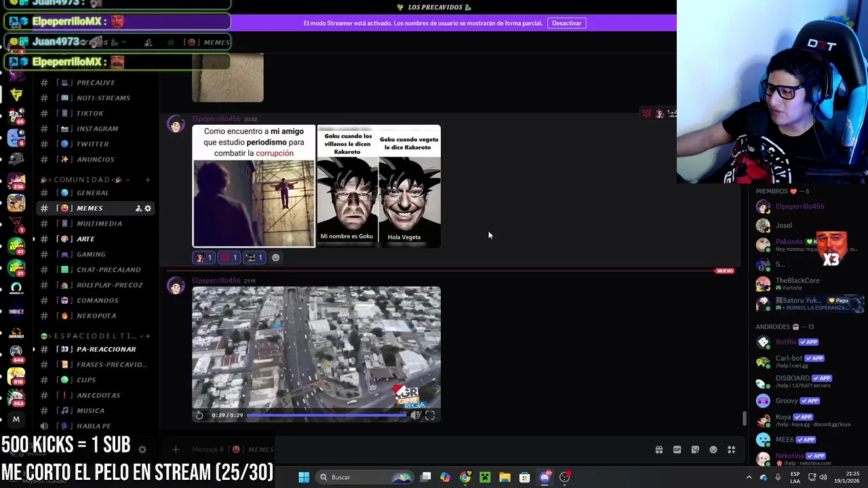Open the CLIPS channel
This screenshot has height=488, width=868.
click(95, 380)
